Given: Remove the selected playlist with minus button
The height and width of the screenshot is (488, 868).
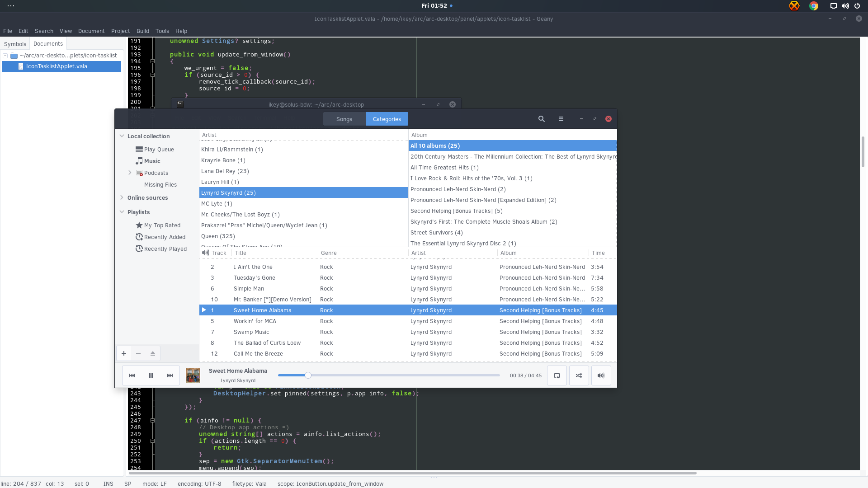Looking at the screenshot, I should coord(138,353).
